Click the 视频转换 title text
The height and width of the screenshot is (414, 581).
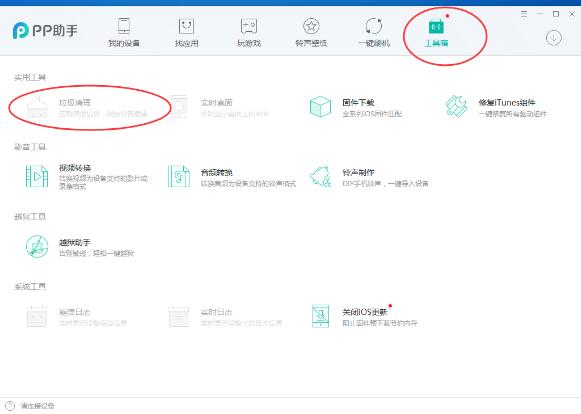(75, 168)
